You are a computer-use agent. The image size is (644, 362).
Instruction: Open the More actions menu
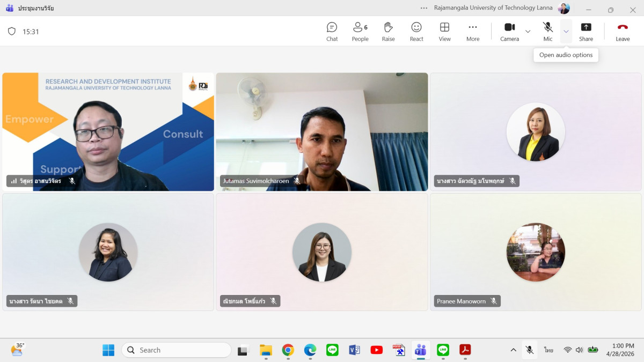(x=472, y=31)
